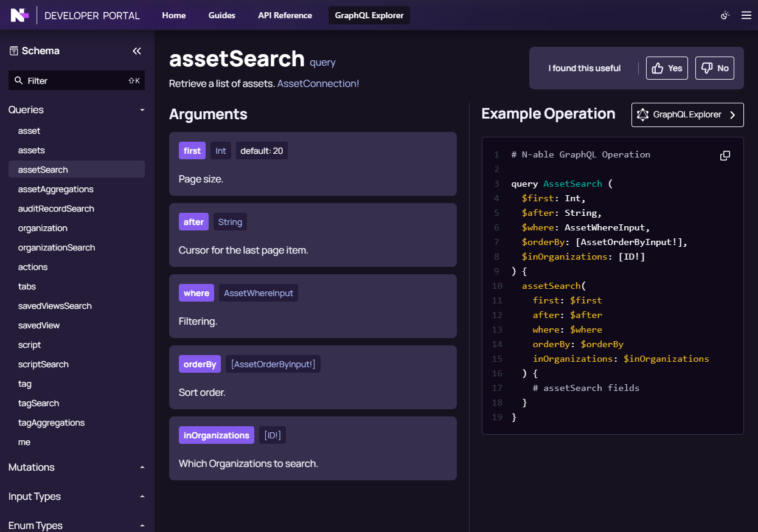Toggle the dark/light theme icon
The height and width of the screenshot is (532, 758).
click(725, 15)
